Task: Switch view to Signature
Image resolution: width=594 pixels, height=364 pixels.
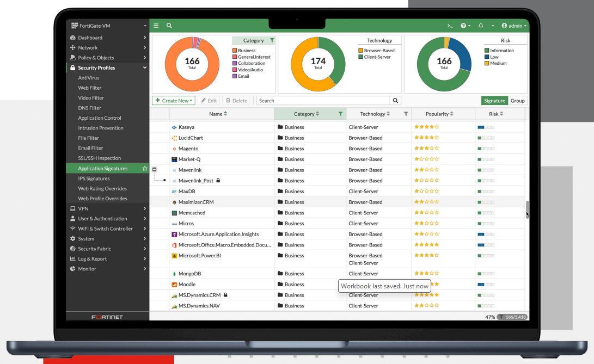Action: [494, 101]
